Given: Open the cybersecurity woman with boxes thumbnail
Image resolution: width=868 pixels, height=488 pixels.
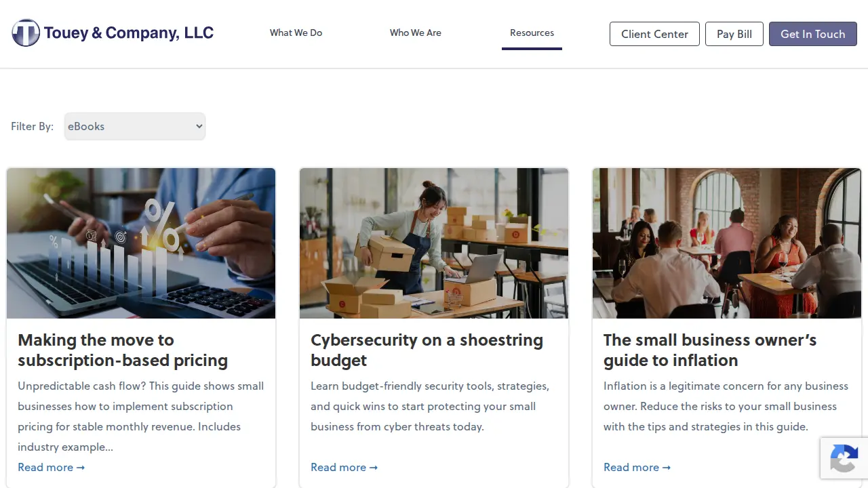Looking at the screenshot, I should [x=434, y=243].
